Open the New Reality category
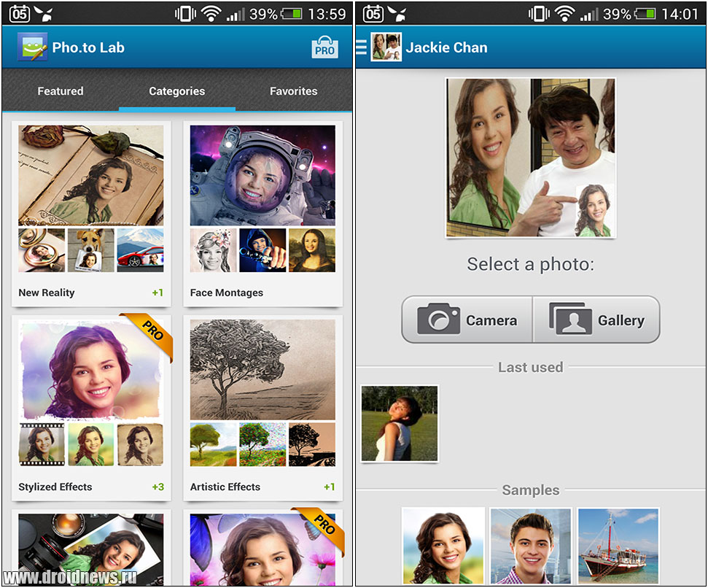Viewport: 708px width, 588px height. (x=91, y=214)
